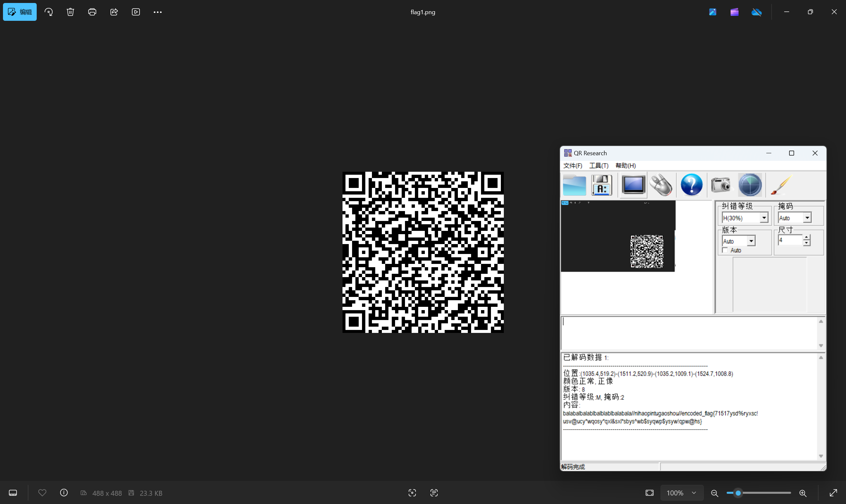The image size is (846, 504).
Task: Click the 488 x 488 dimensions text
Action: click(107, 493)
